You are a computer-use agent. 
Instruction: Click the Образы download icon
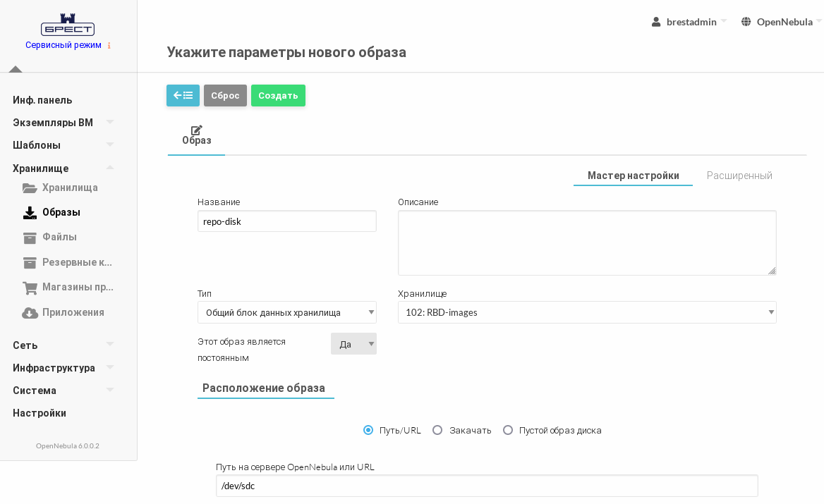pos(30,213)
